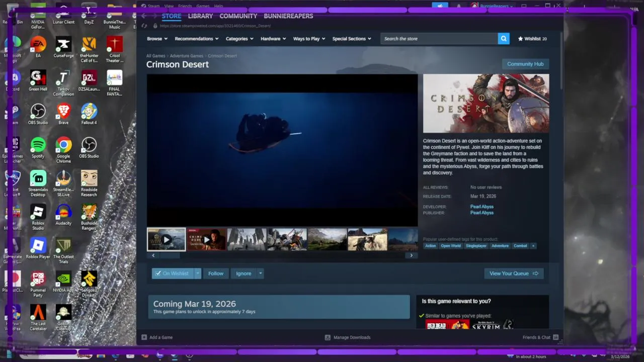The width and height of the screenshot is (644, 362).
Task: Open DZSALauncher desktop icon
Action: coord(89,80)
